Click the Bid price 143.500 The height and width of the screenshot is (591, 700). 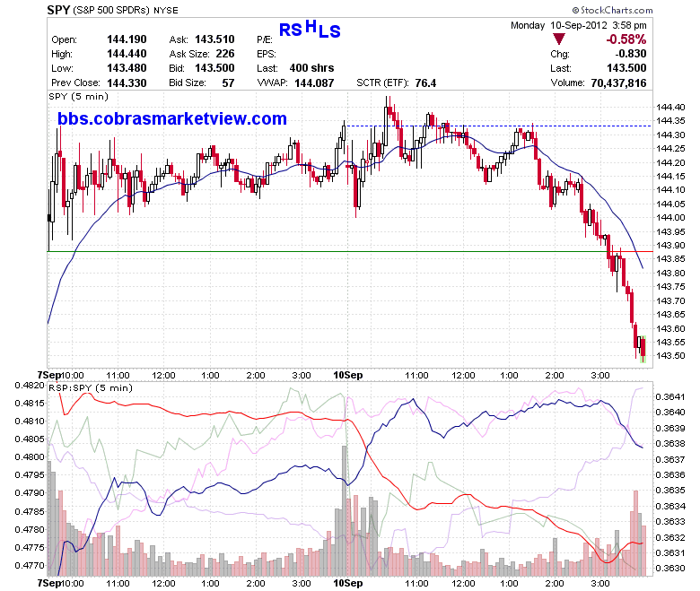[x=214, y=68]
